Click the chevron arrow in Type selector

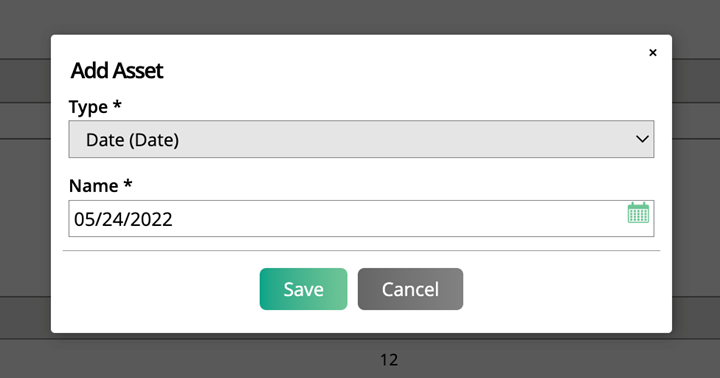point(642,139)
